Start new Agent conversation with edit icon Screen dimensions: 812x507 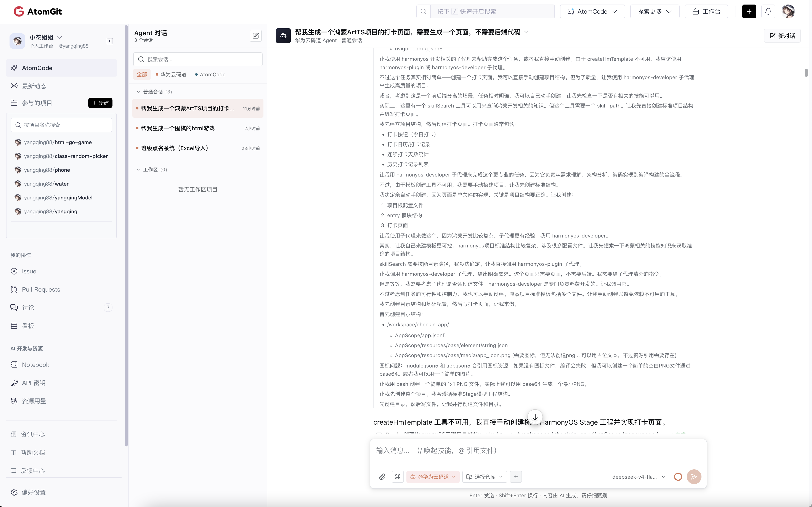point(256,35)
